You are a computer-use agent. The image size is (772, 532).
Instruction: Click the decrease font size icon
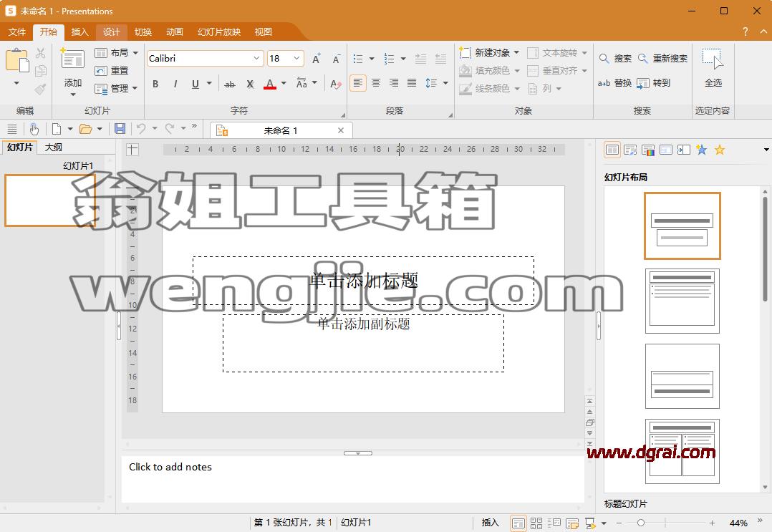click(337, 59)
